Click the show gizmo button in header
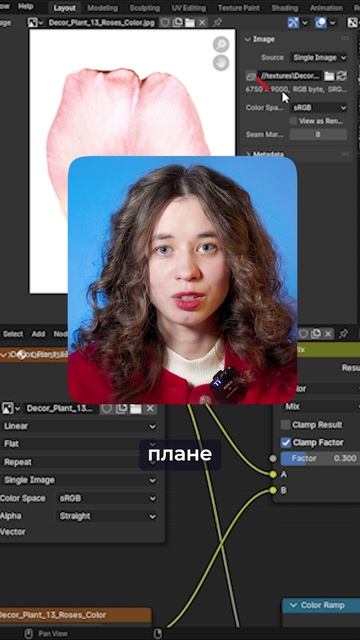The height and width of the screenshot is (640, 360). 293,22
